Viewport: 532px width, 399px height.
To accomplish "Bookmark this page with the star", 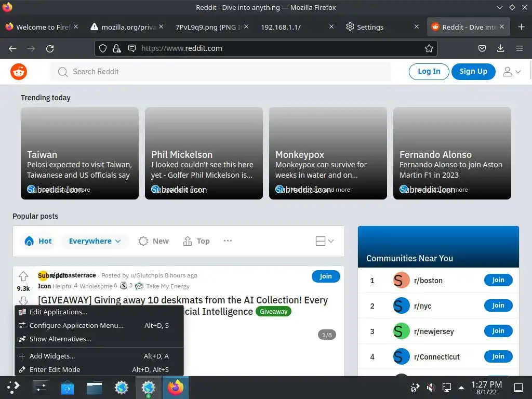I will pyautogui.click(x=429, y=48).
